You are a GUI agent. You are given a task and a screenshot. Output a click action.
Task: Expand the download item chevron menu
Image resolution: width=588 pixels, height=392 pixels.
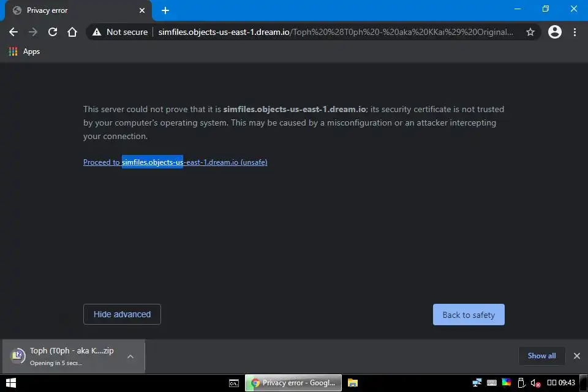(x=130, y=356)
